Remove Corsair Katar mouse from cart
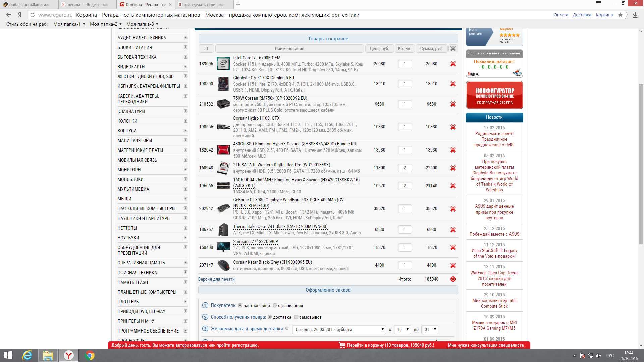The image size is (644, 362). click(453, 265)
